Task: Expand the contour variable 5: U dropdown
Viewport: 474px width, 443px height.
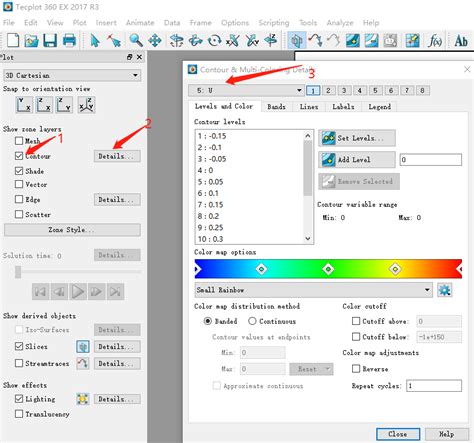Action: coord(246,90)
